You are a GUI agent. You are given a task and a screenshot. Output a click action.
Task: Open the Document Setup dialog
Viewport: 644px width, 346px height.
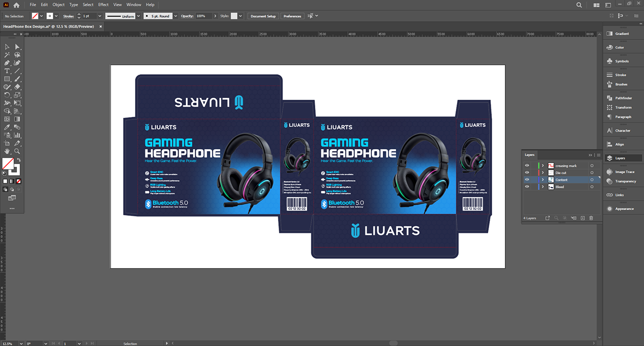263,16
